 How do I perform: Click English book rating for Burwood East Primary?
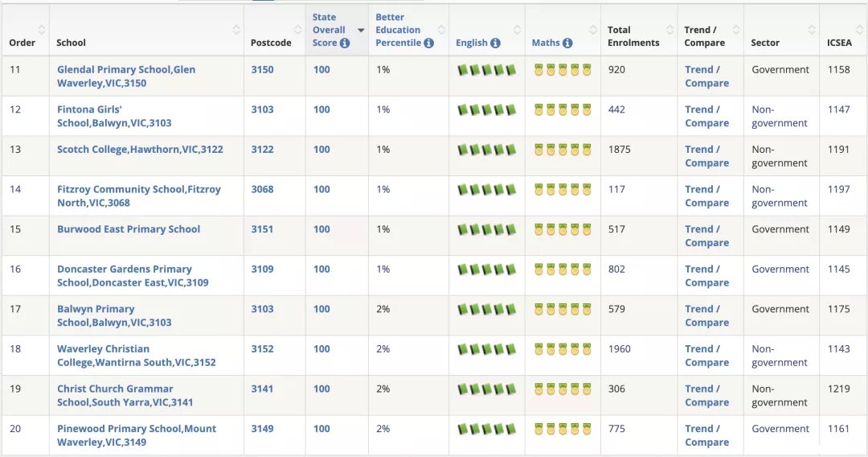tap(486, 229)
